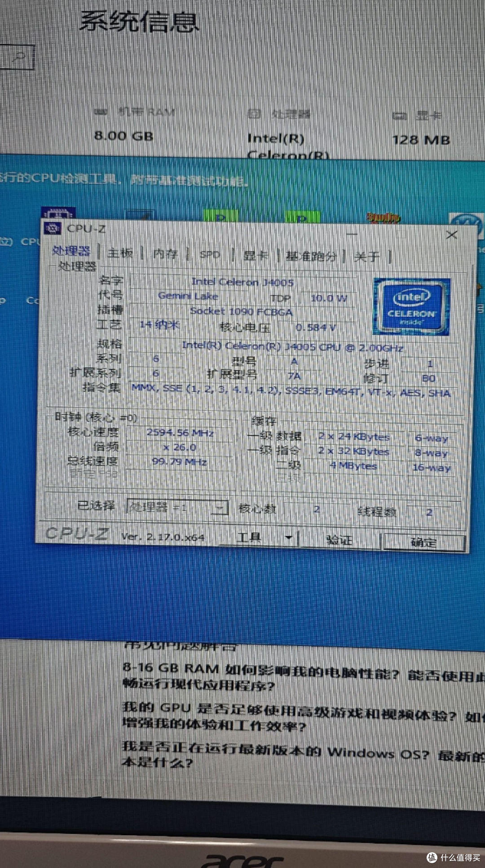Open the 内存 tab
The width and height of the screenshot is (485, 868).
[165, 254]
